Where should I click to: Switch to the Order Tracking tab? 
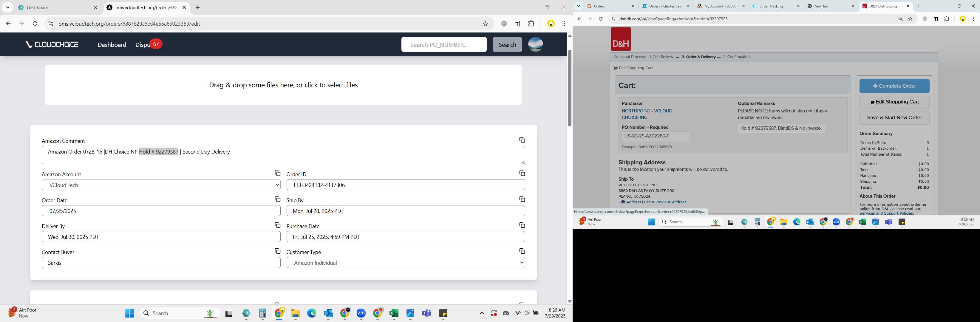(776, 6)
